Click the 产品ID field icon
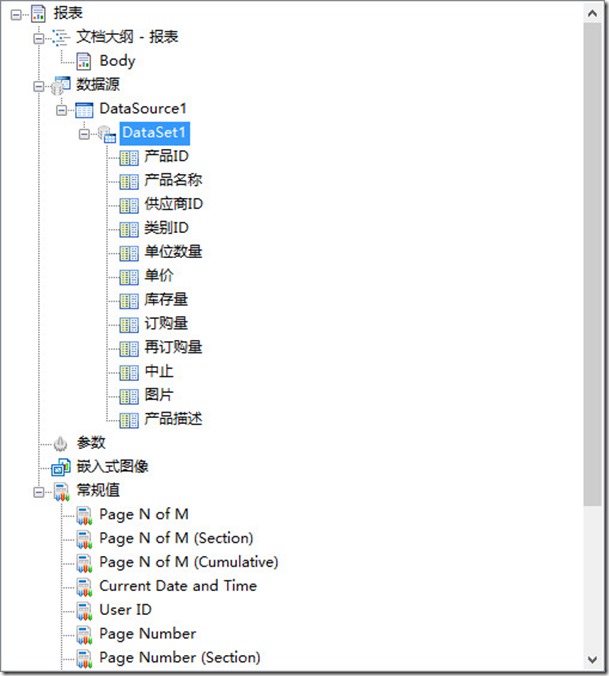This screenshot has width=609, height=676. tap(129, 158)
